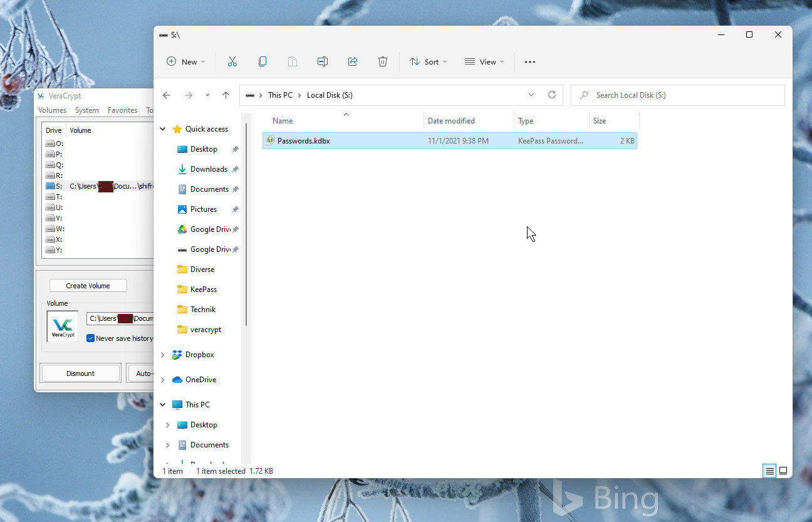Click Local Disk (S:) breadcrumb segment
This screenshot has width=812, height=522.
click(x=330, y=95)
